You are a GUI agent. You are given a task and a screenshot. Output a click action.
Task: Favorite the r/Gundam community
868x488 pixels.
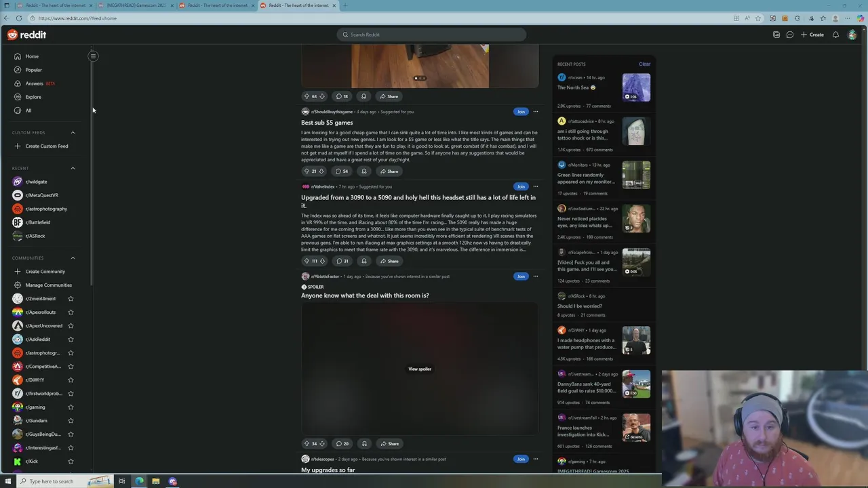tap(71, 420)
